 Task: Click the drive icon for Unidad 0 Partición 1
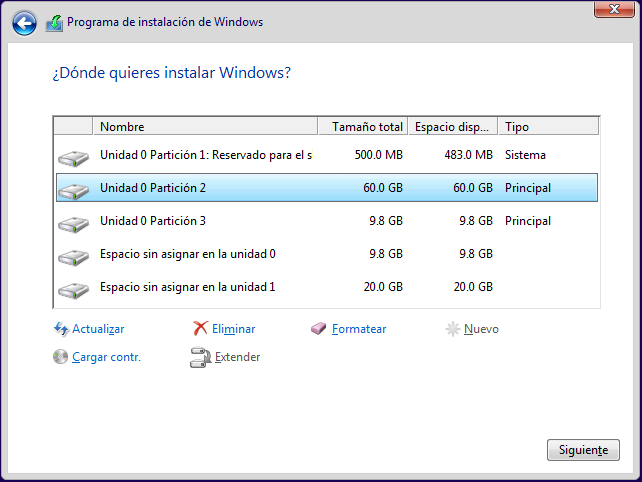coord(73,158)
